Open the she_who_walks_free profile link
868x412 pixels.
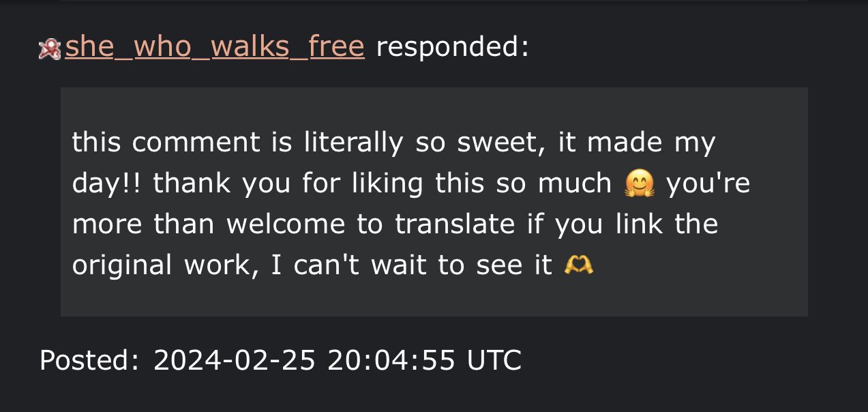(215, 47)
